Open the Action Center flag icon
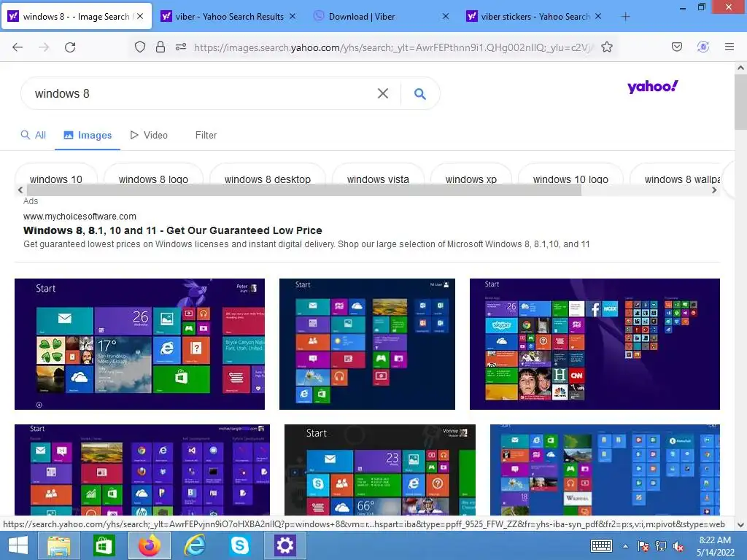 [x=643, y=546]
